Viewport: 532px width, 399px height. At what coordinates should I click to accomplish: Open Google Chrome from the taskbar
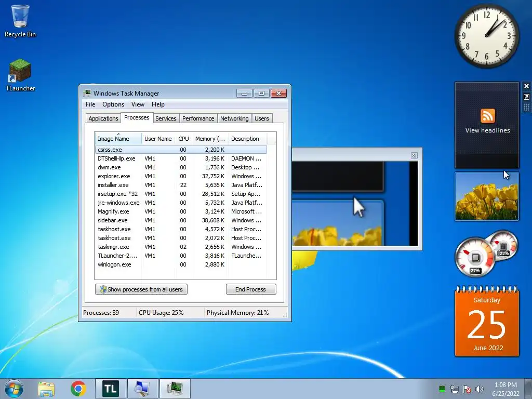pyautogui.click(x=78, y=389)
